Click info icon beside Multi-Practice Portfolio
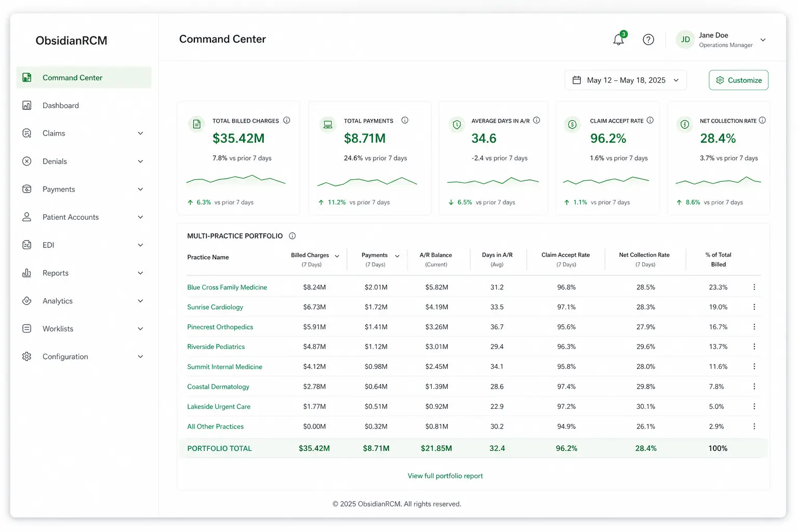 pyautogui.click(x=292, y=236)
